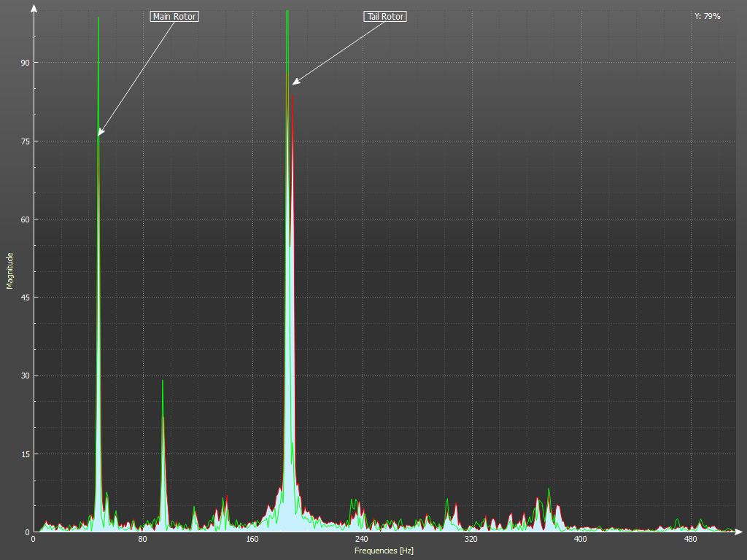Click tip of the green peak reaching 29
Screen dimensions: 747x560
(x=163, y=381)
